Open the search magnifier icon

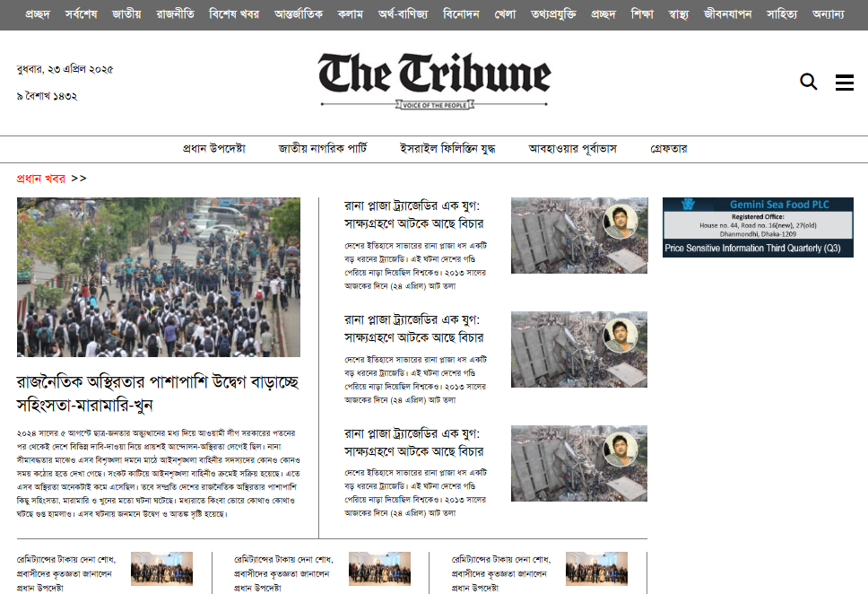point(808,82)
